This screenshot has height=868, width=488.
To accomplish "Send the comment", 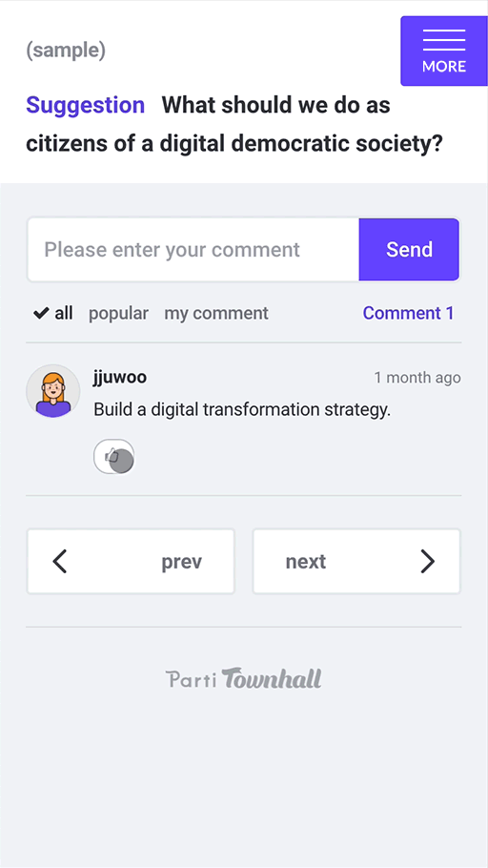I will [410, 249].
